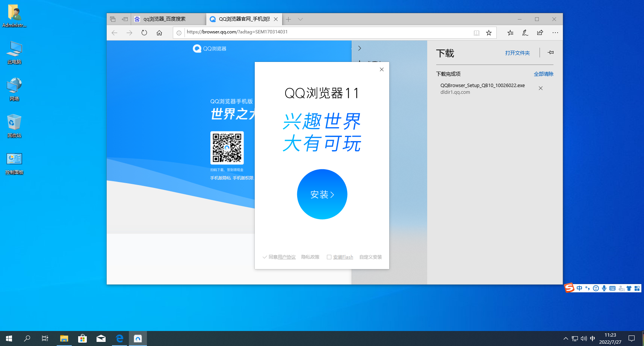644x346 pixels.
Task: Show hidden system tray icons
Action: click(x=565, y=338)
